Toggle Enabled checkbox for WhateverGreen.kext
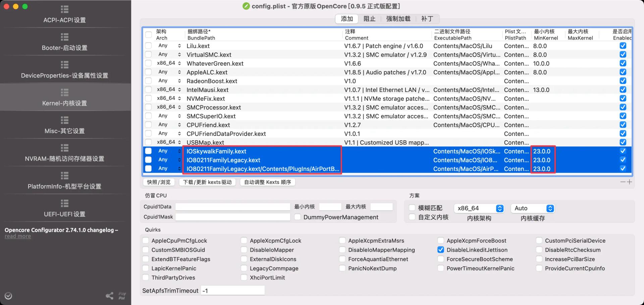The width and height of the screenshot is (644, 305). 623,63
